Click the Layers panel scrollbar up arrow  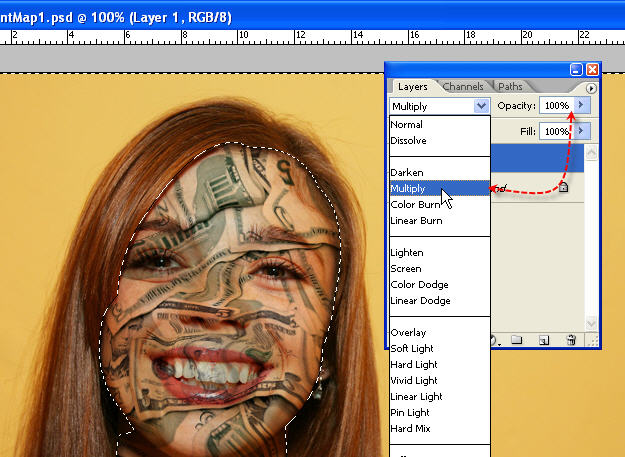click(x=592, y=152)
